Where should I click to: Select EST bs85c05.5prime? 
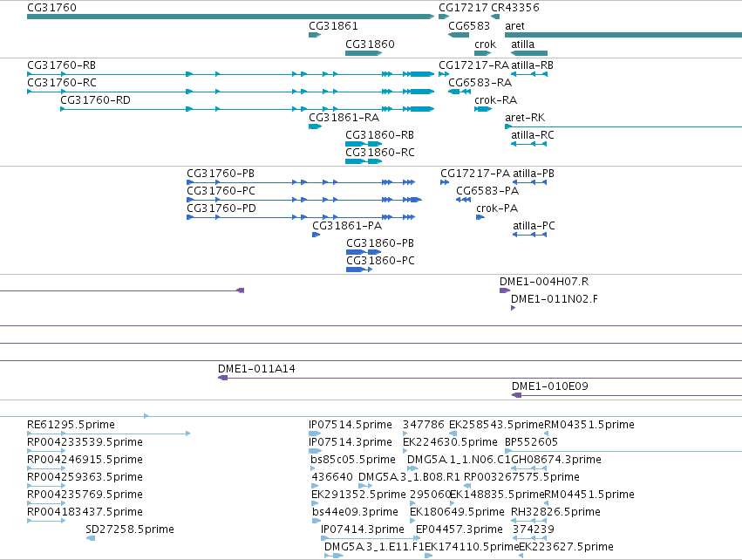tap(312, 468)
